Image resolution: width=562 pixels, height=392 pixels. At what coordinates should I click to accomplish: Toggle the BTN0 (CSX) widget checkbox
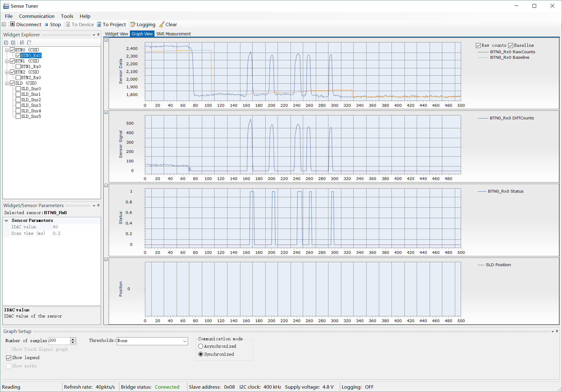12,50
